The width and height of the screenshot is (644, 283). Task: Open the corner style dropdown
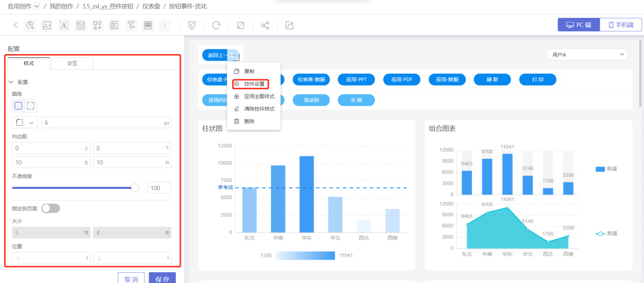25,123
